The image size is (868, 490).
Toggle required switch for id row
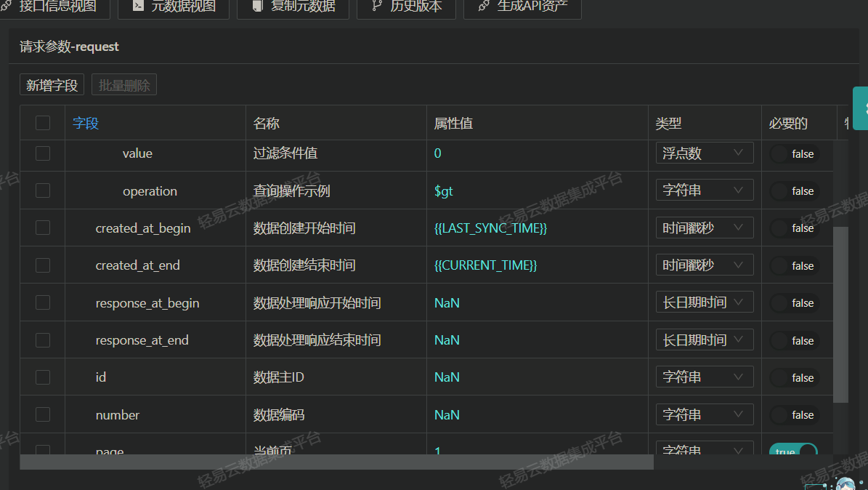[x=795, y=378]
